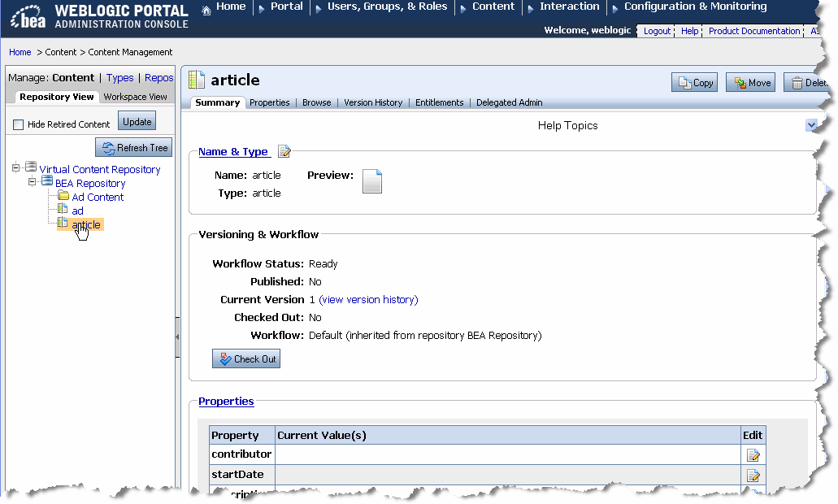Image resolution: width=838 pixels, height=504 pixels.
Task: Open the Name & Type edit pencil icon
Action: click(284, 151)
